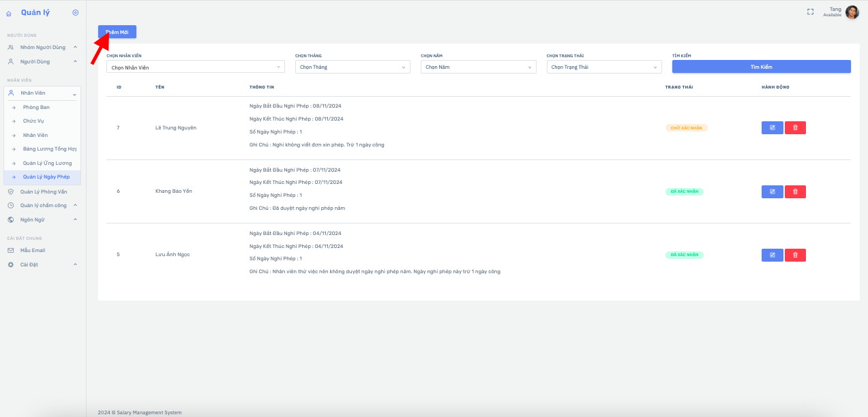Open the user avatar profile picture
The image size is (868, 417).
point(852,12)
